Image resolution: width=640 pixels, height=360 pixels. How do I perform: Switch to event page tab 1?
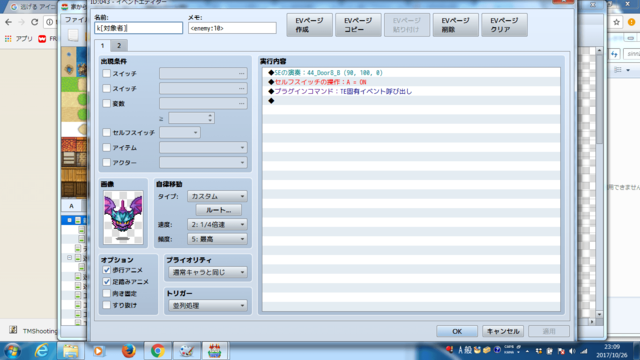[102, 45]
